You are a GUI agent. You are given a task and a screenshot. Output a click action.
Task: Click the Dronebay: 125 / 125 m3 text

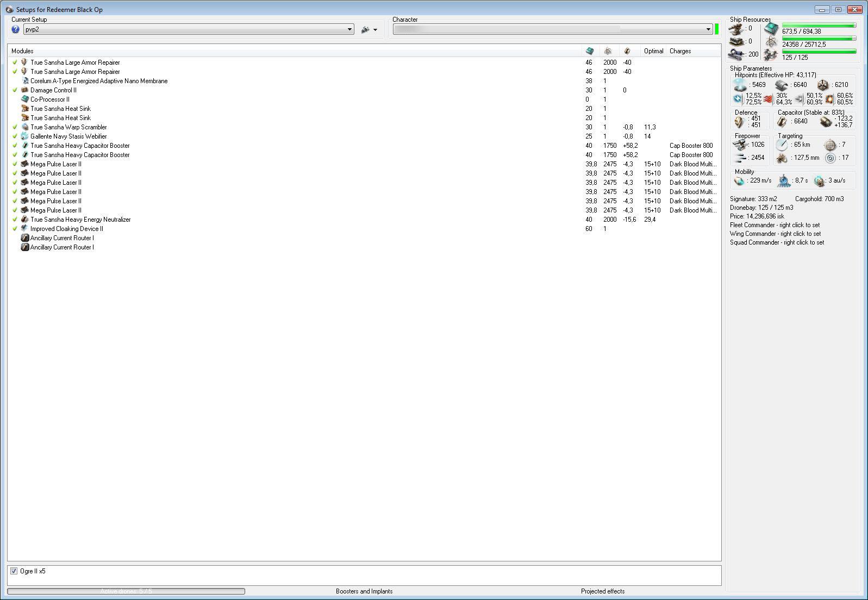761,208
